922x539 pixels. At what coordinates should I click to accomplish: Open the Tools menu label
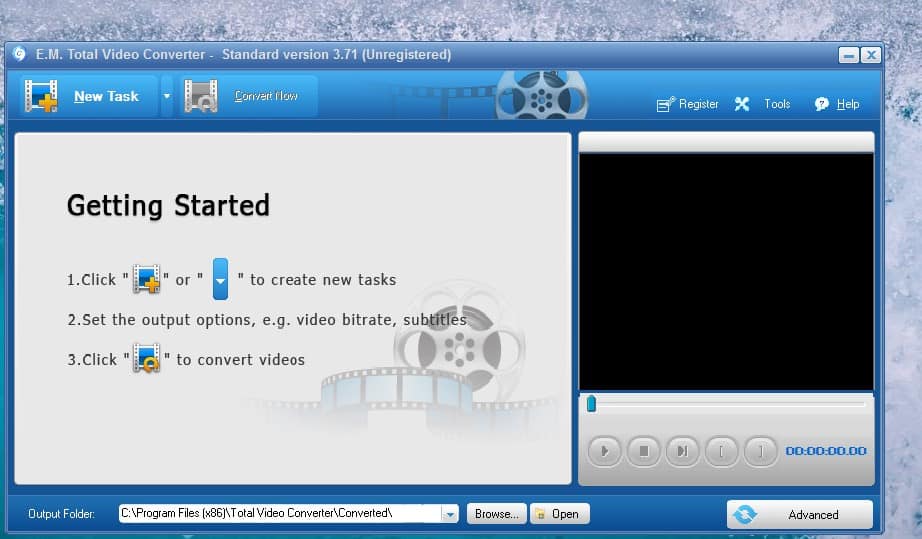[777, 104]
